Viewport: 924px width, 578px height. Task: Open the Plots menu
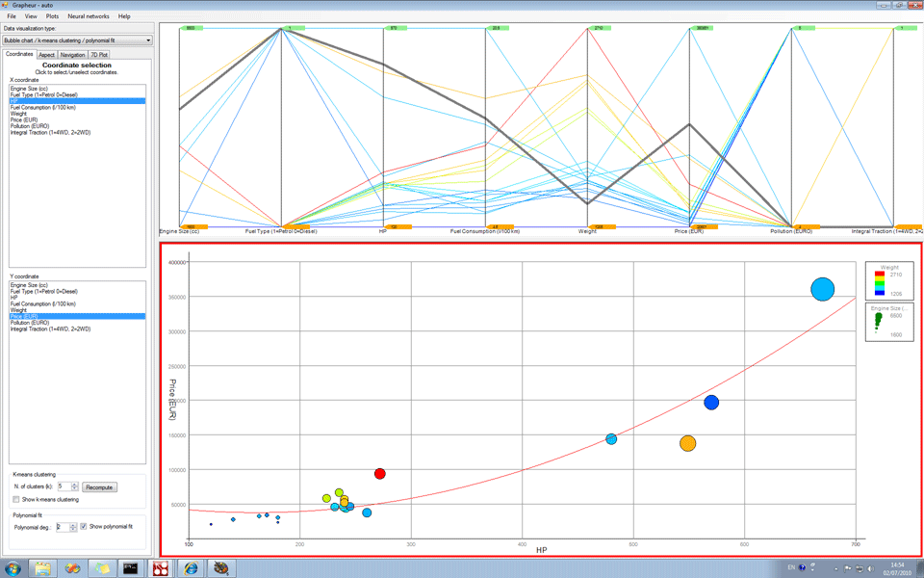53,16
